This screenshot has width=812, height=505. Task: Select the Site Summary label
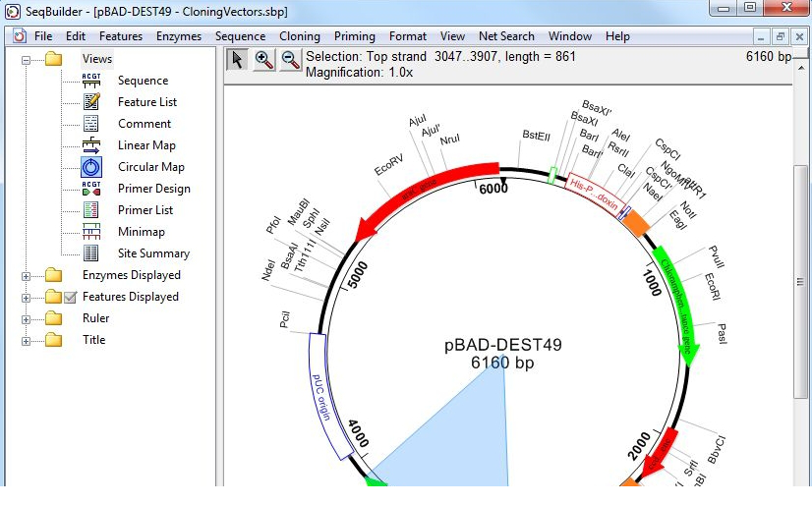coord(153,253)
